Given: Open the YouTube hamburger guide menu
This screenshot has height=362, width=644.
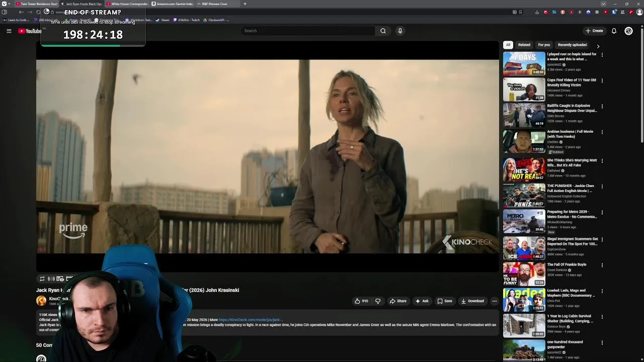Looking at the screenshot, I should coord(9,31).
